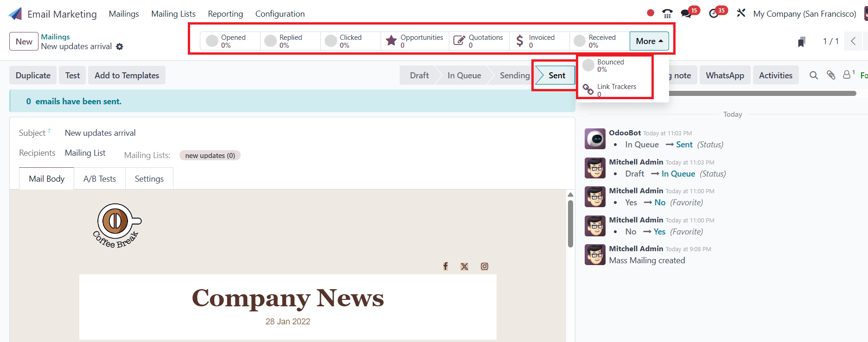Open the Configuration menu
This screenshot has height=342, width=868.
coord(280,14)
